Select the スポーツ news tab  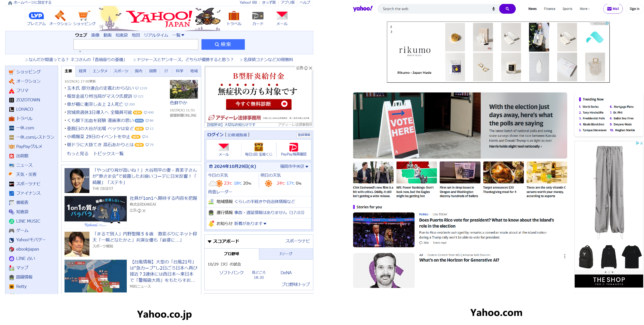click(x=121, y=71)
